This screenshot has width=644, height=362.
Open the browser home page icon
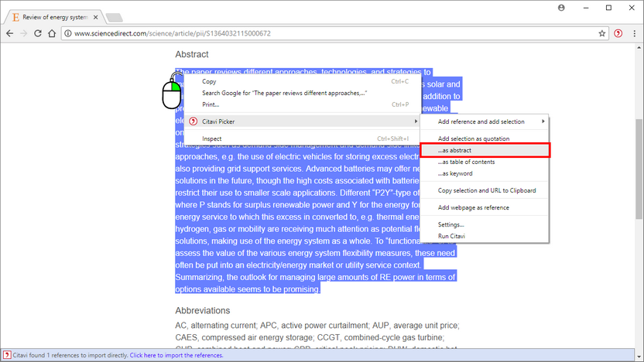(52, 34)
